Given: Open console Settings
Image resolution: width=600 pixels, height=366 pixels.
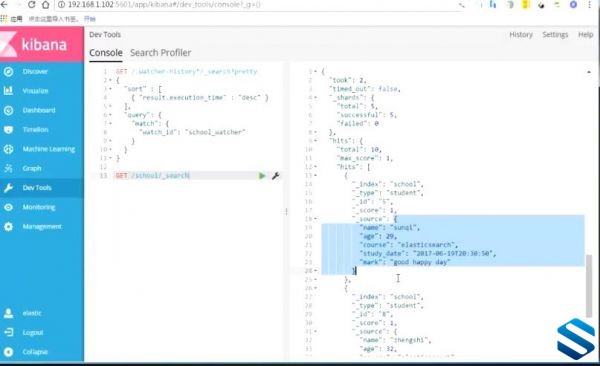Looking at the screenshot, I should [555, 34].
